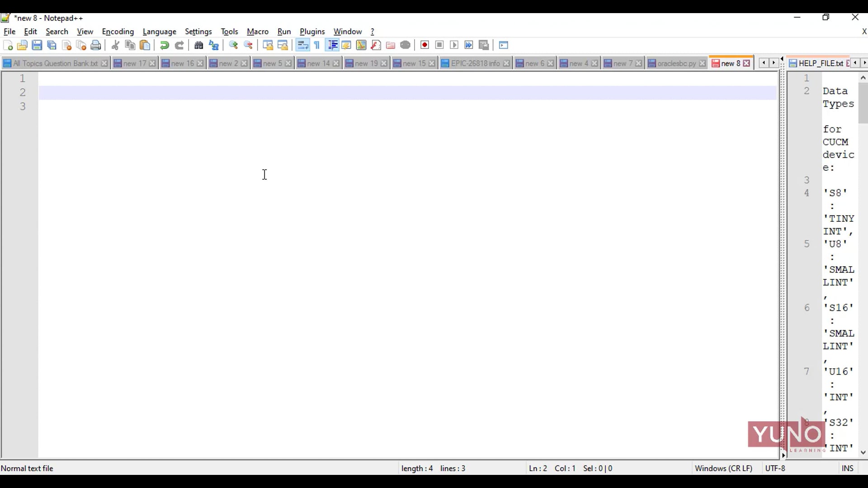This screenshot has height=488, width=868.
Task: Run macro multiple times icon
Action: (469, 45)
